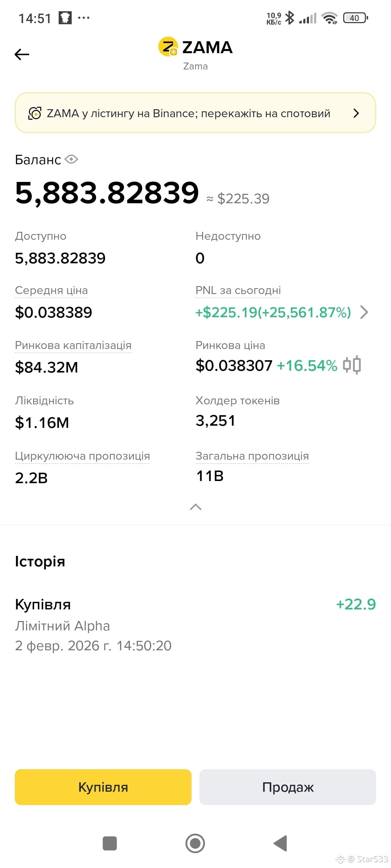Image resolution: width=391 pixels, height=868 pixels.
Task: Tap the notification app icon beside the clock
Action: point(65,18)
